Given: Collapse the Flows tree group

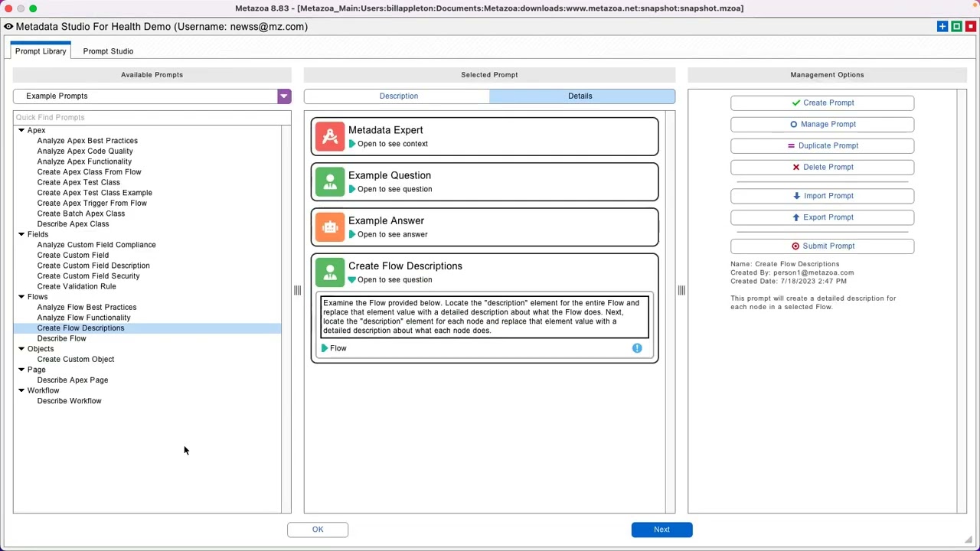Looking at the screenshot, I should 21,297.
